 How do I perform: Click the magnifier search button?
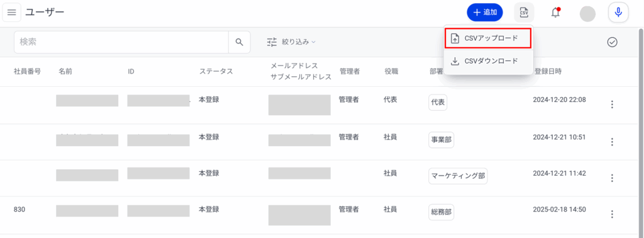coord(239,42)
